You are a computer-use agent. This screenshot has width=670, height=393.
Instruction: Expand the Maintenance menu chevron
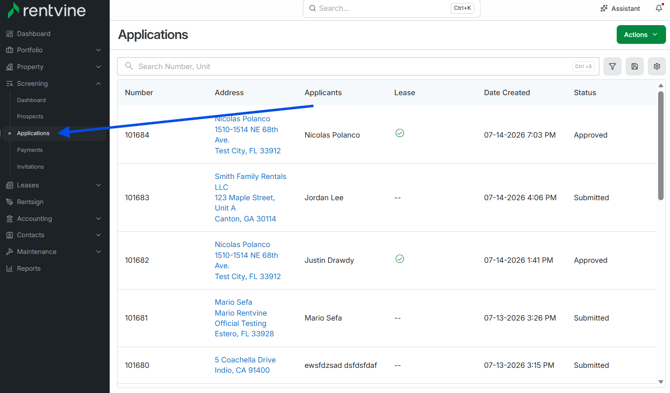[98, 252]
